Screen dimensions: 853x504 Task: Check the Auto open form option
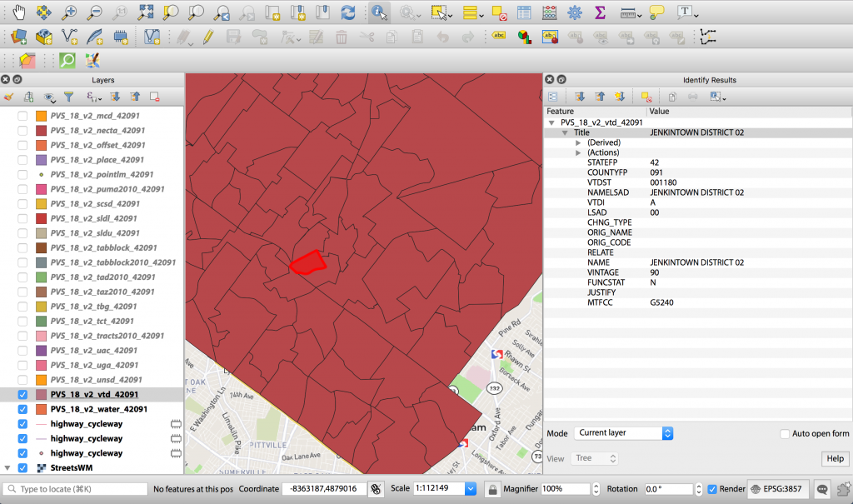tap(785, 434)
